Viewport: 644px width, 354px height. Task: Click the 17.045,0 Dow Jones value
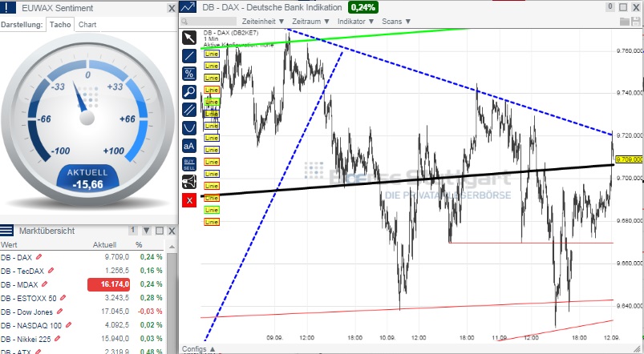coord(115,312)
